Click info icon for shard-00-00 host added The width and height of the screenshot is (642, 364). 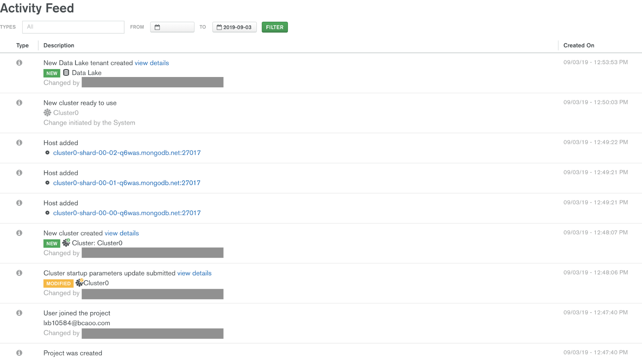(19, 203)
